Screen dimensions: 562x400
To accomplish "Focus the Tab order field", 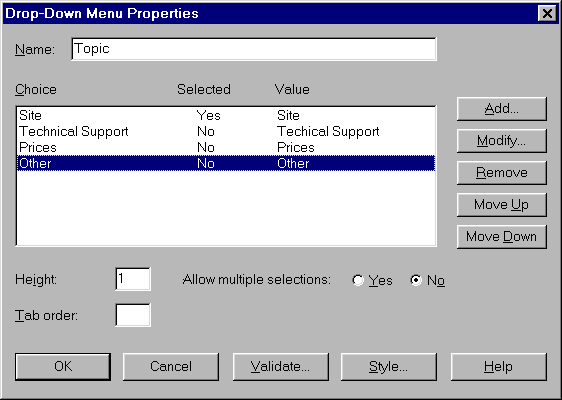I will coord(133,315).
